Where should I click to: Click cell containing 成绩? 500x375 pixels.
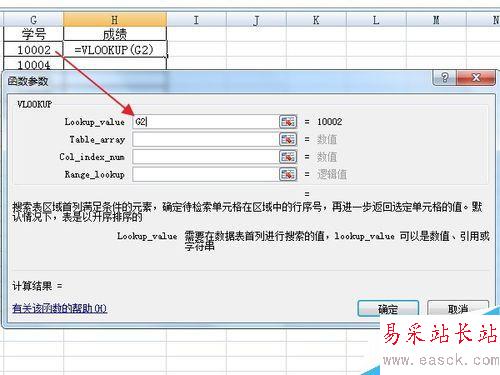tap(115, 34)
